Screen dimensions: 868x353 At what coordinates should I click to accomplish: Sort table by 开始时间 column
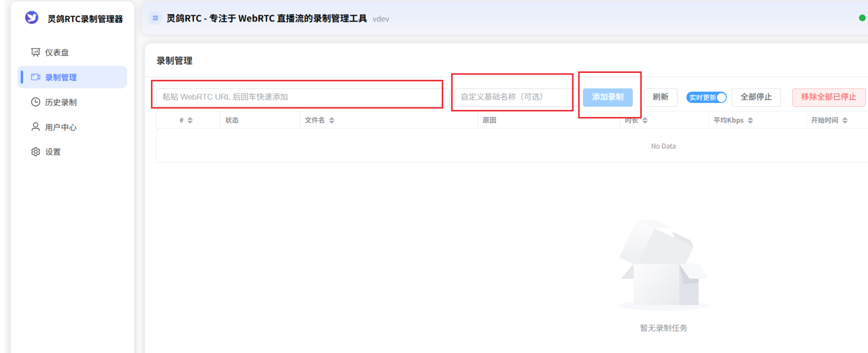(x=844, y=120)
